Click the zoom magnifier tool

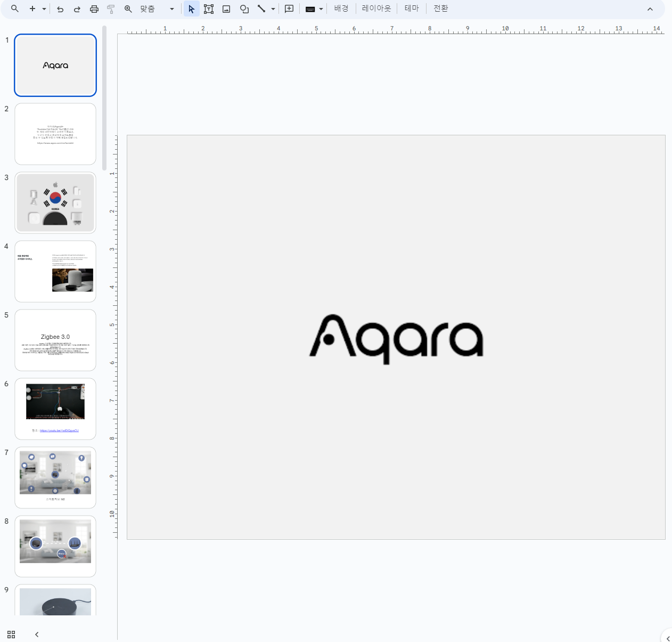tap(128, 9)
